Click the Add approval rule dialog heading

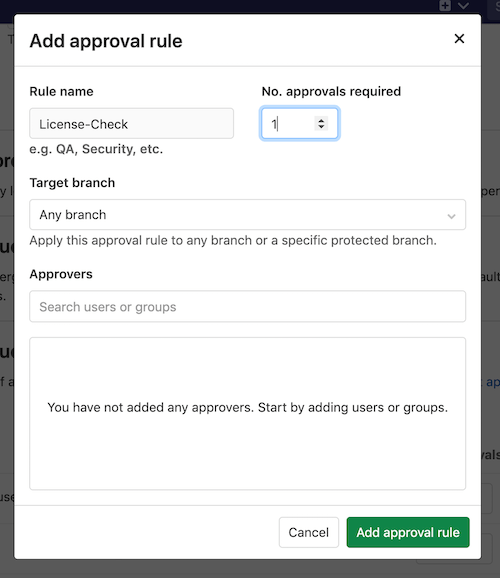pos(106,41)
